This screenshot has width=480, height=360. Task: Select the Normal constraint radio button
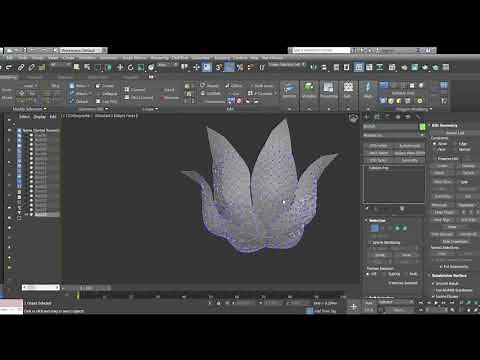455,149
